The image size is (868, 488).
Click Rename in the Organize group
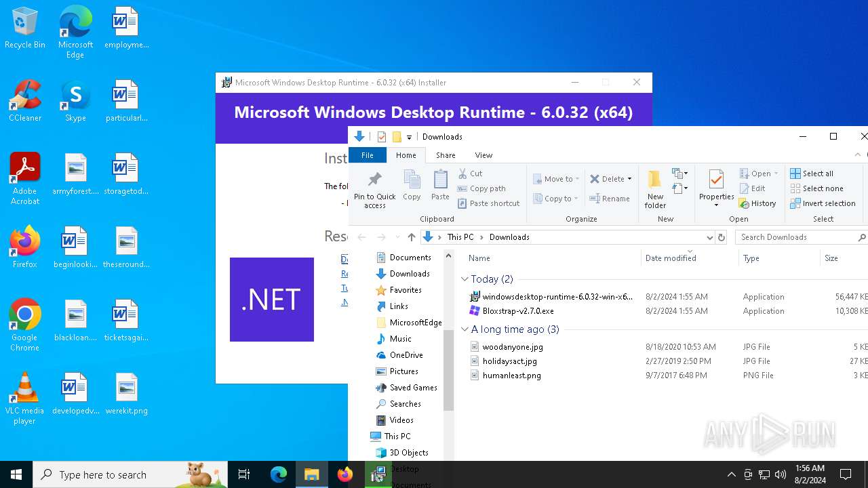tap(610, 199)
